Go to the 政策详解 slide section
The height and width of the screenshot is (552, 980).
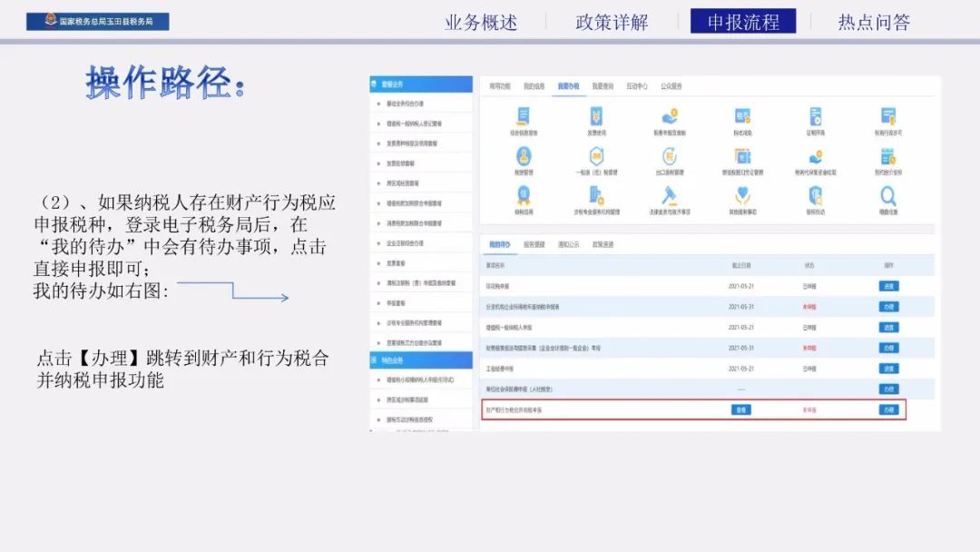pos(612,23)
